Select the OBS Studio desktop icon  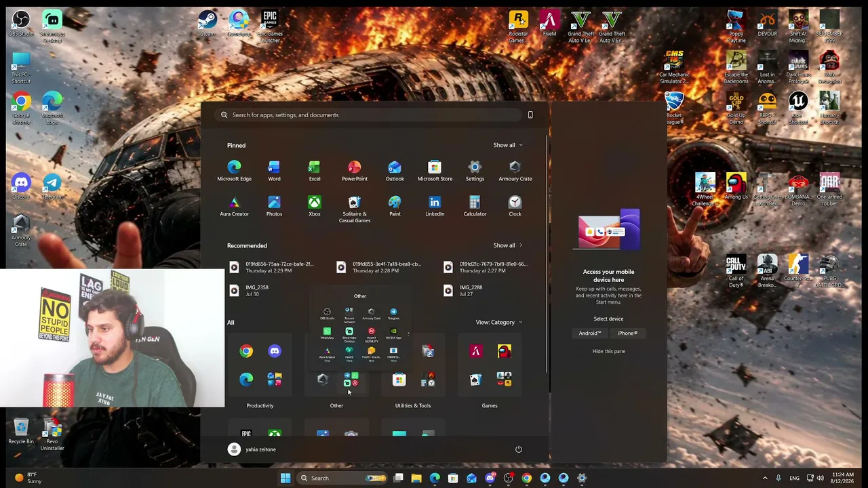pyautogui.click(x=21, y=24)
